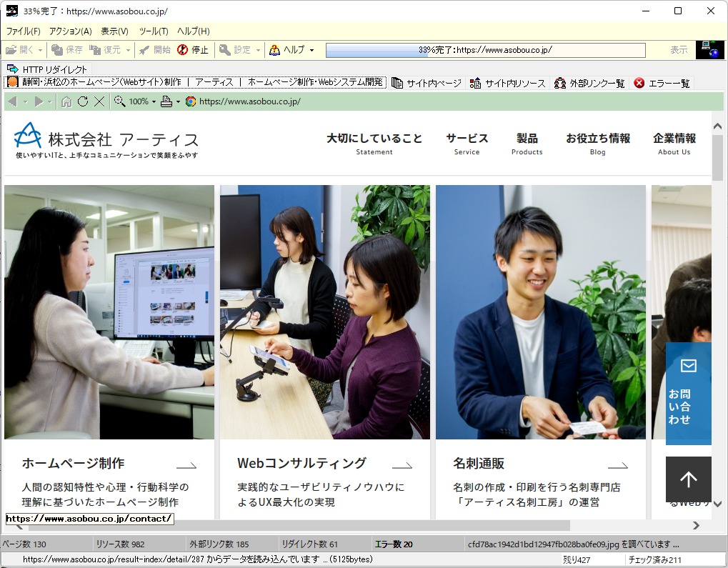This screenshot has width=728, height=568.
Task: Stop the check with 停止
Action: 193,50
